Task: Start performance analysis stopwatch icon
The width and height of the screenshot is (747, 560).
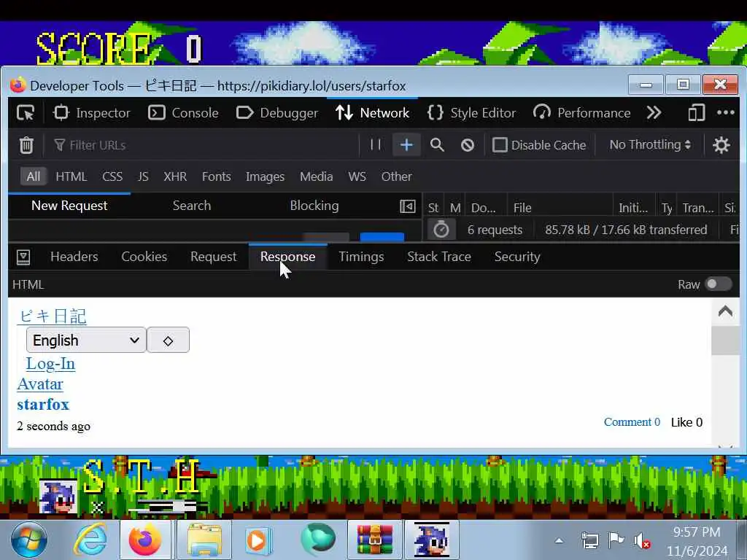Action: (x=441, y=230)
